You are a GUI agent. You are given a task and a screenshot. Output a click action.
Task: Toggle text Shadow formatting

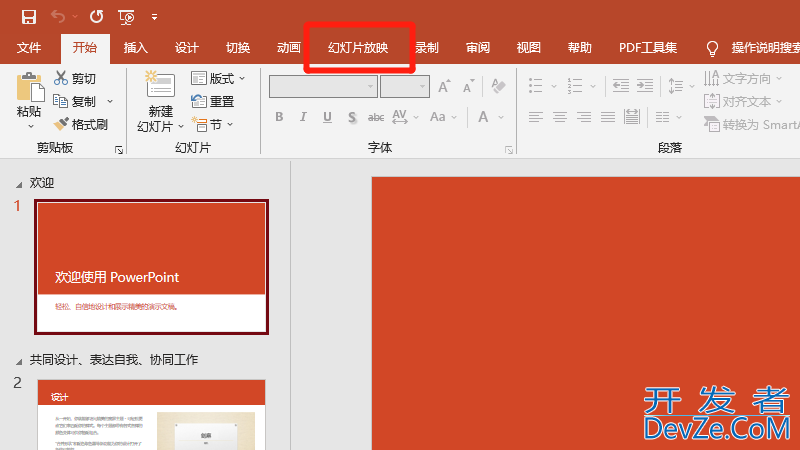[352, 117]
